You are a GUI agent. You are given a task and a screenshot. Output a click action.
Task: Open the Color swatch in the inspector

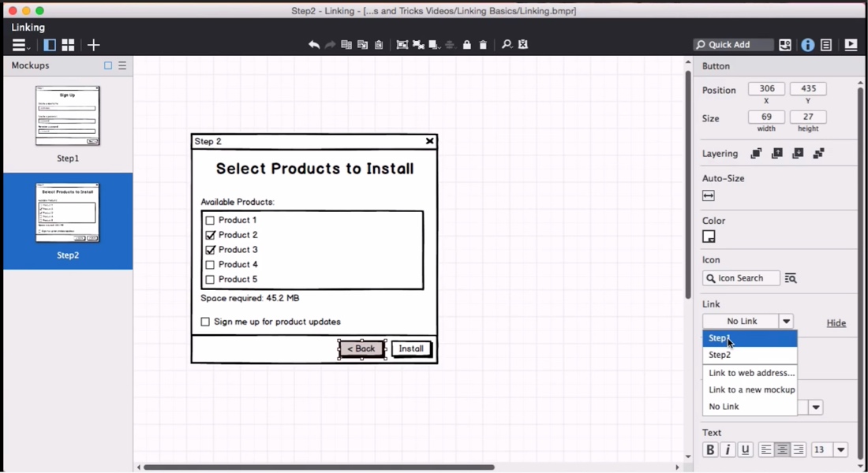point(709,236)
